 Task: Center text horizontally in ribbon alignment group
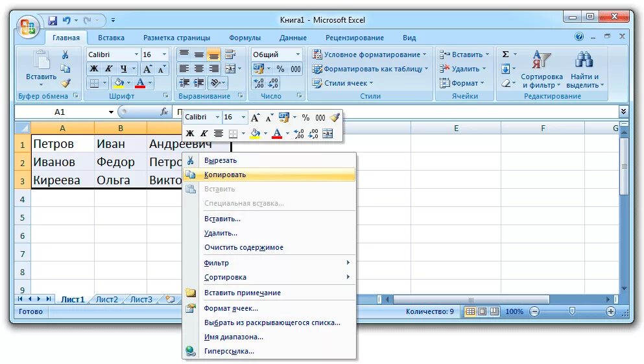pyautogui.click(x=199, y=69)
